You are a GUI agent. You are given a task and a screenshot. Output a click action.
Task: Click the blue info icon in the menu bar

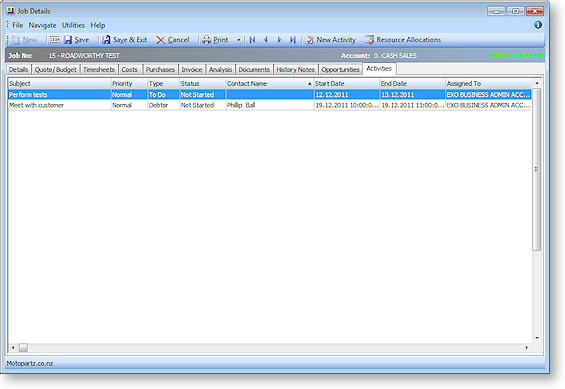pyautogui.click(x=538, y=25)
